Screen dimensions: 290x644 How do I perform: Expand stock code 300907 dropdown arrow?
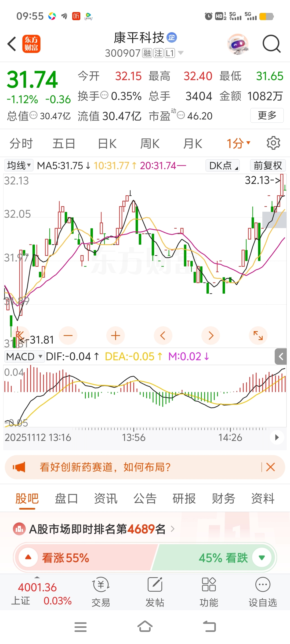(x=181, y=53)
